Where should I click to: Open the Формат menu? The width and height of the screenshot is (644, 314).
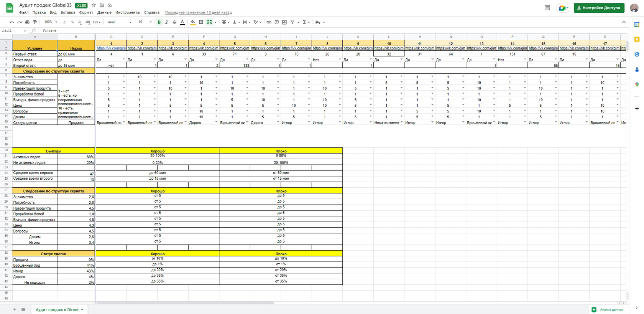coord(86,13)
